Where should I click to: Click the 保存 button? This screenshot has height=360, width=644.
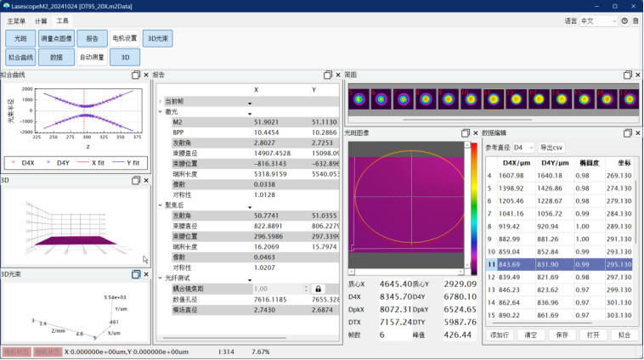click(x=562, y=335)
